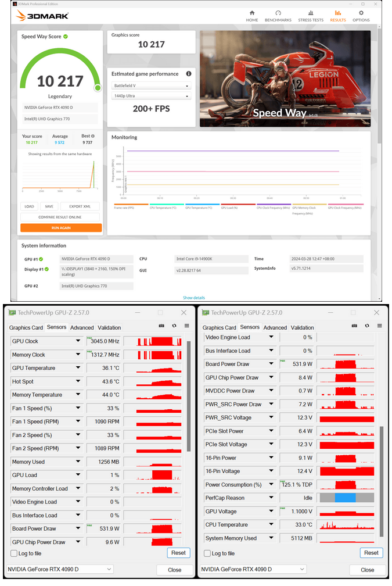Click the info icon next to Best score
This screenshot has height=586, width=392.
coord(93,136)
